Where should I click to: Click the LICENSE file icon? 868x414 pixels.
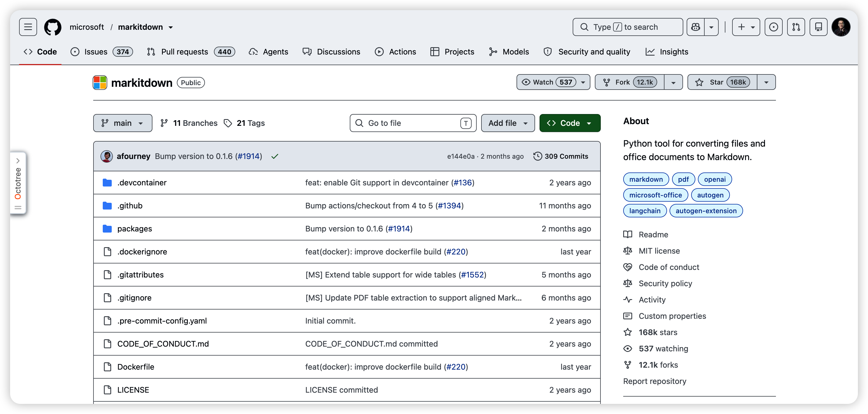click(108, 390)
